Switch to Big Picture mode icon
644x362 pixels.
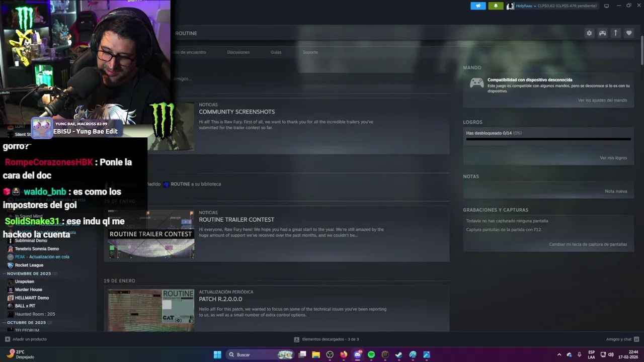pos(606,6)
